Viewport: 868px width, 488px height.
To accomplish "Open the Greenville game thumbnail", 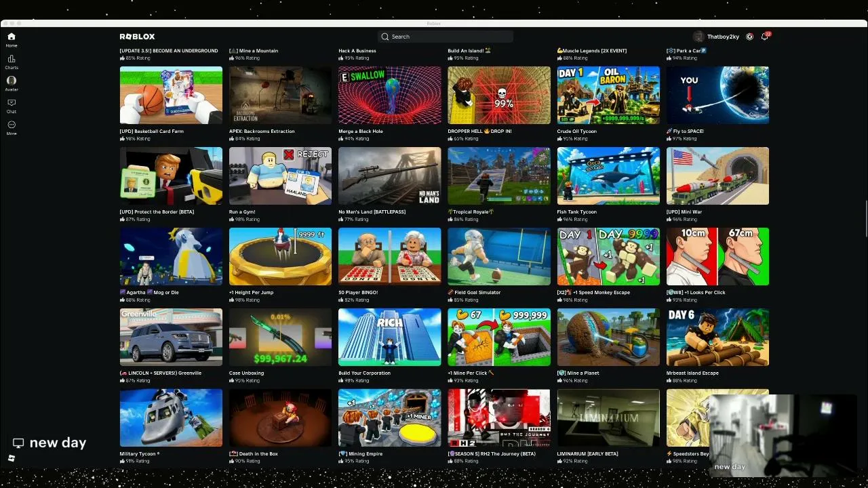I will coord(171,337).
